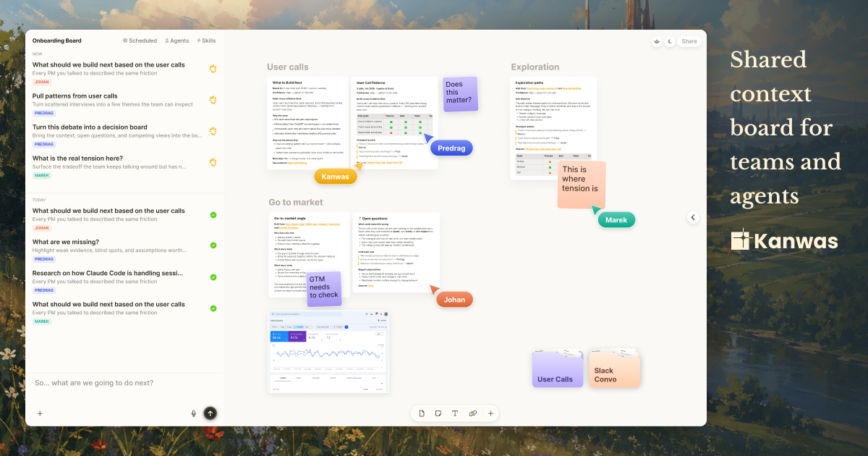The height and width of the screenshot is (456, 868).
Task: Select the "GTM needs to check" sticky note
Action: tap(323, 287)
